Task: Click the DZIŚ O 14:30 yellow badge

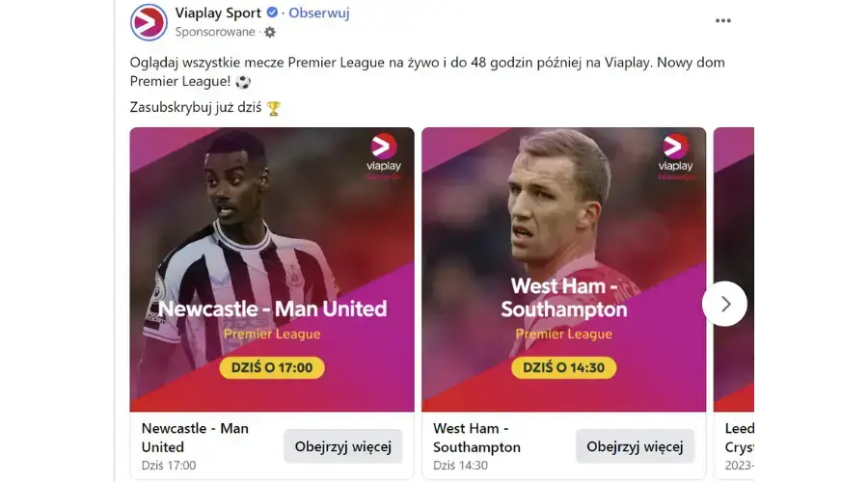Action: coord(563,367)
